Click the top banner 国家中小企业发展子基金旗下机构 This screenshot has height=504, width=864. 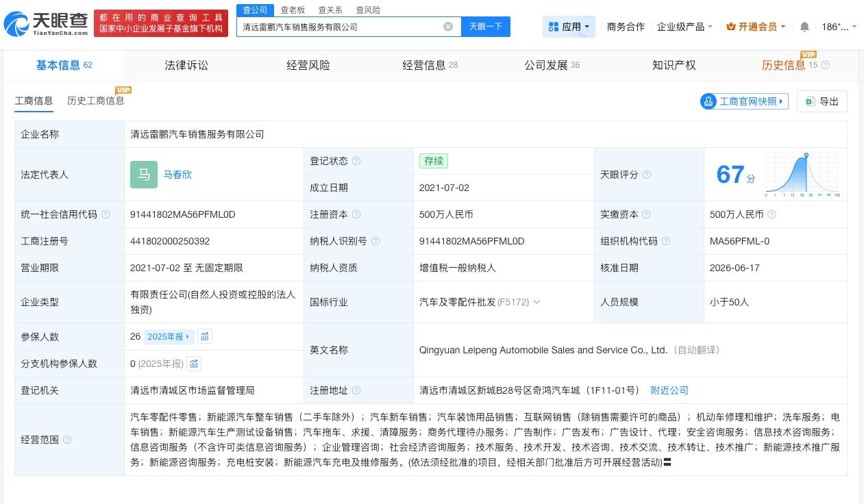click(161, 29)
